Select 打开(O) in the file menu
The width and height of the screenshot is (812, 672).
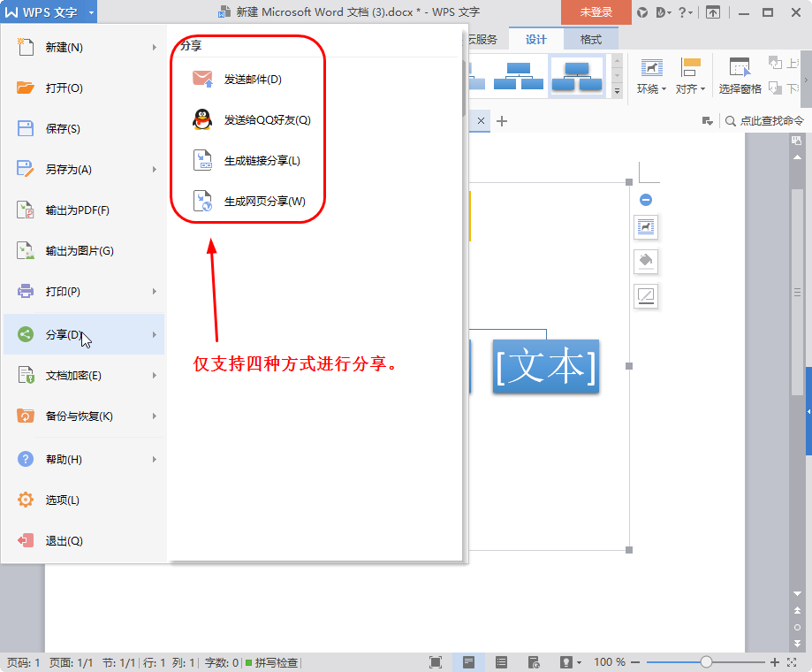pos(84,88)
